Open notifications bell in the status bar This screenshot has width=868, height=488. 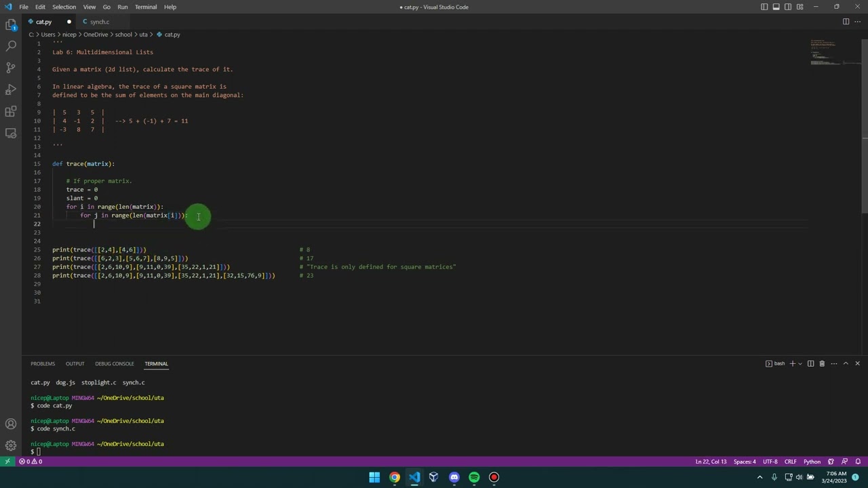[x=859, y=462]
